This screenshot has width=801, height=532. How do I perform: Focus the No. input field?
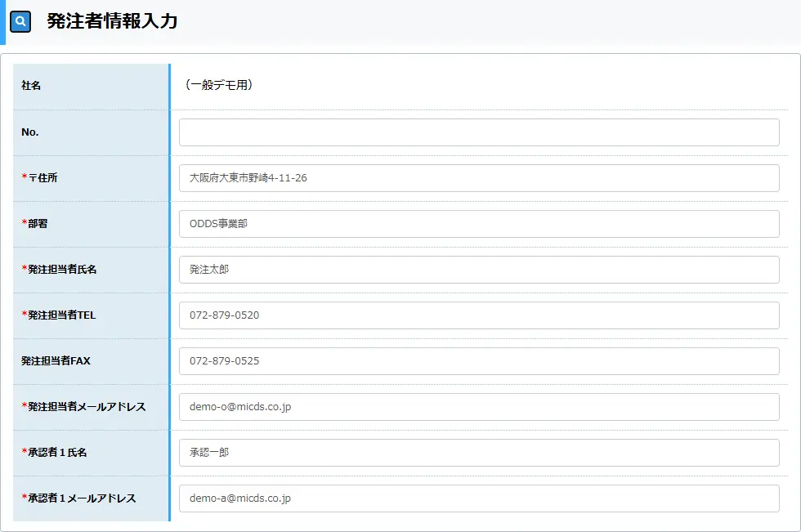[478, 132]
